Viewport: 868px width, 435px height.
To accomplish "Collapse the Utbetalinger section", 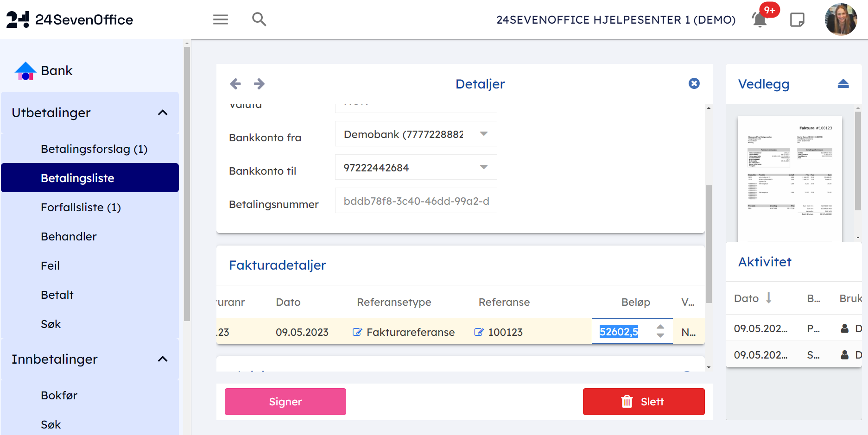I will click(x=163, y=113).
